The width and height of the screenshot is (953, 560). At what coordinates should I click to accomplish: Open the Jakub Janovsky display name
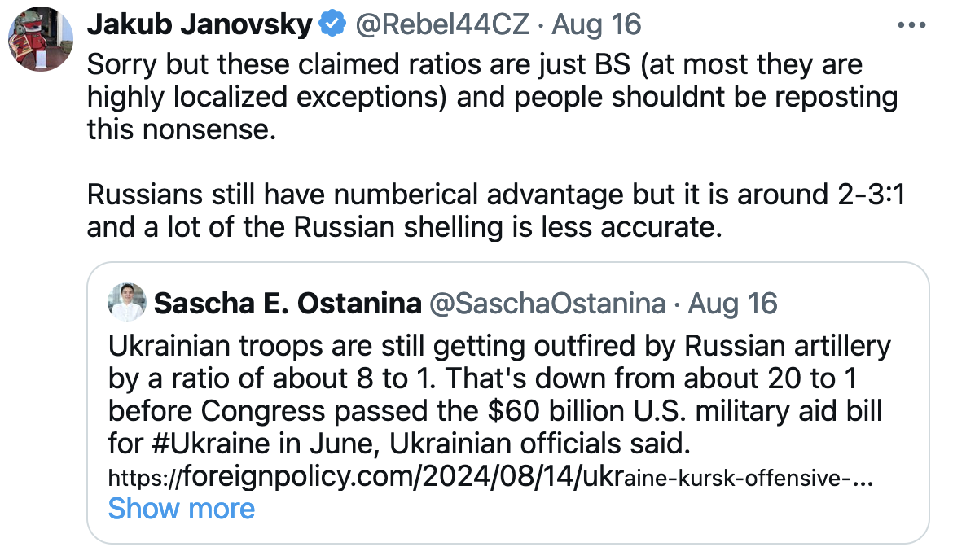click(200, 25)
